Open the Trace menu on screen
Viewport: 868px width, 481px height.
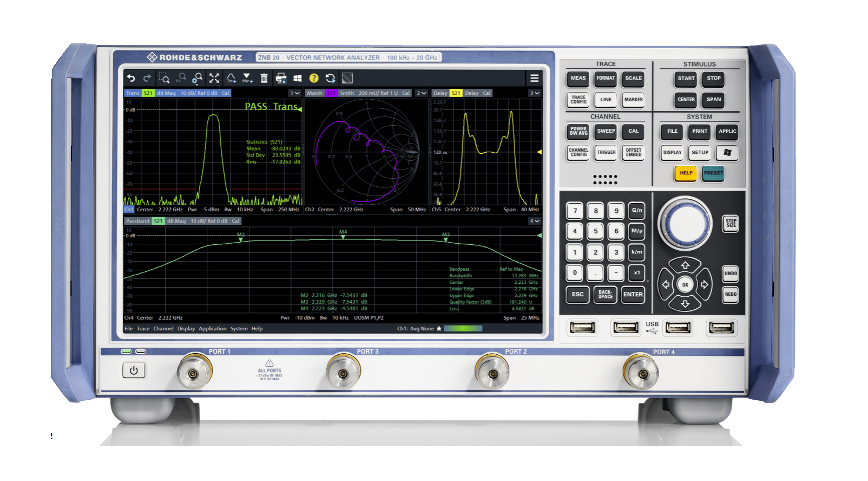(x=143, y=329)
